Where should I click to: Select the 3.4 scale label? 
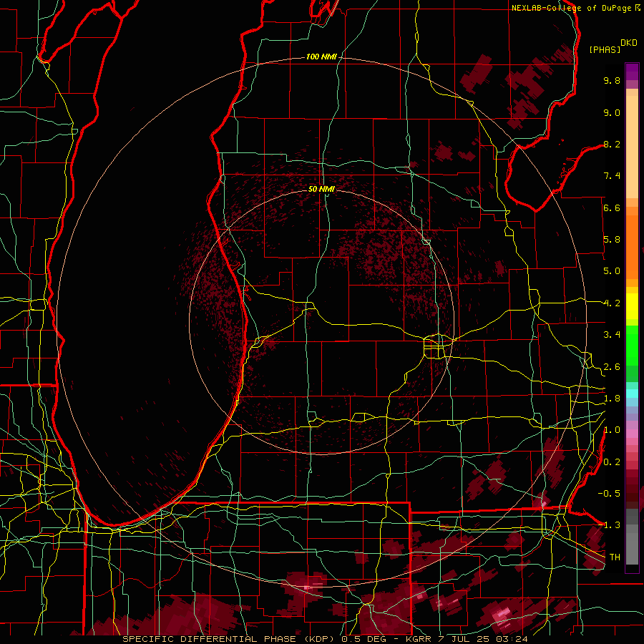(612, 335)
